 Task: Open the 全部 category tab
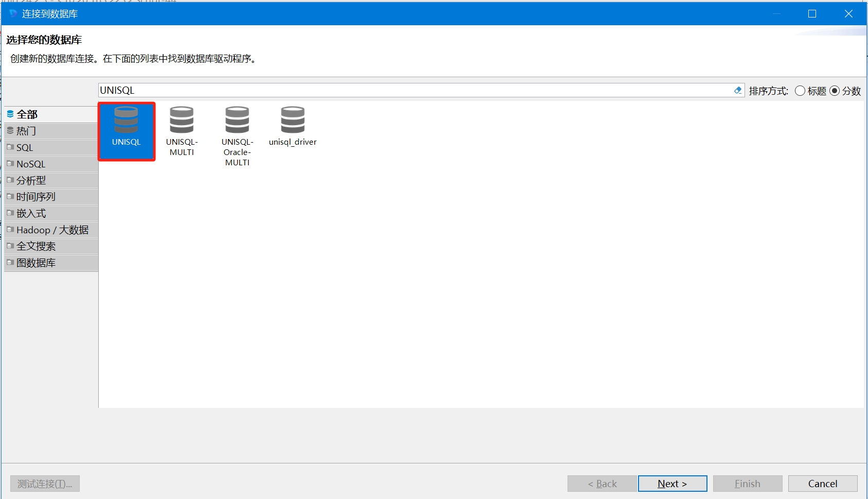(51, 114)
